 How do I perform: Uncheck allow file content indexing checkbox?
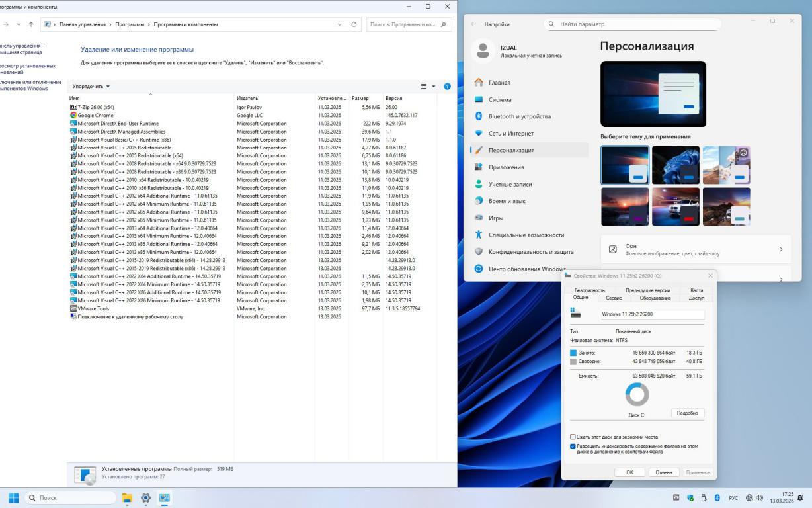coord(573,446)
